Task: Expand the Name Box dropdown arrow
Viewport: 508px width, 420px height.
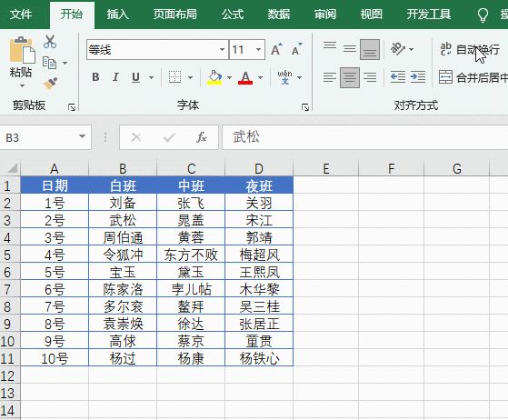Action: point(83,136)
